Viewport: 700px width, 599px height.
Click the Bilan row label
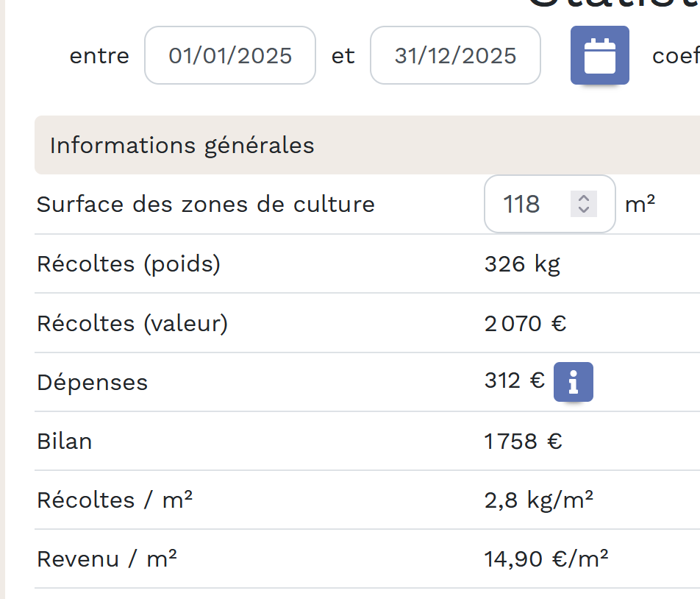tap(65, 442)
